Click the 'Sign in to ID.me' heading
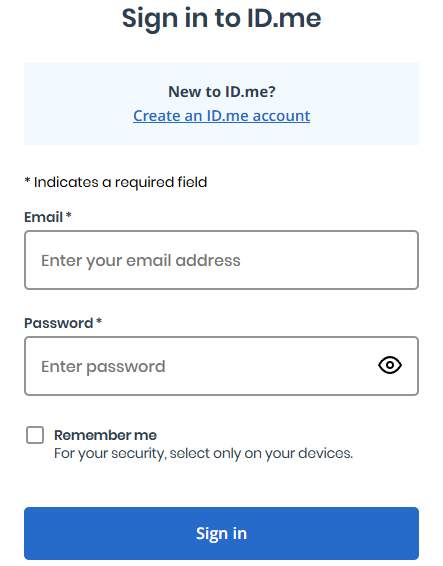The image size is (443, 566). tap(221, 18)
